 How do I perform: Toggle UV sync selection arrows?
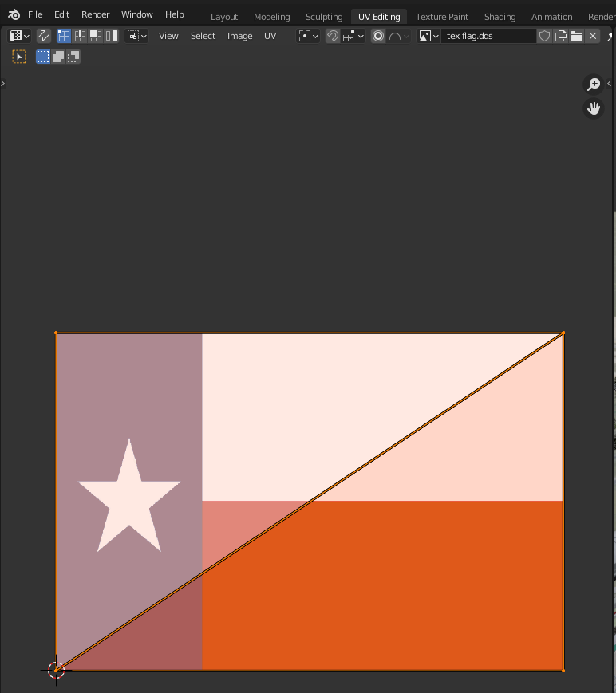43,36
